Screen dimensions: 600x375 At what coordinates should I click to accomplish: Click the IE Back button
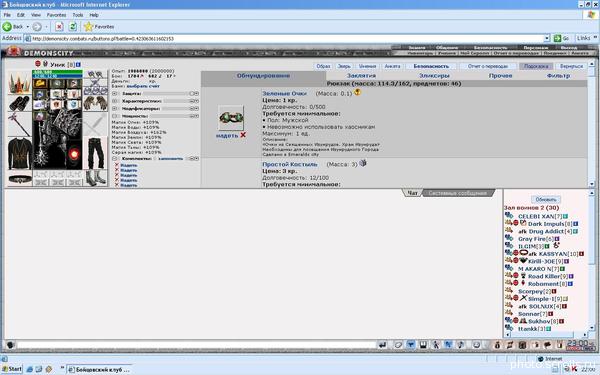point(12,27)
